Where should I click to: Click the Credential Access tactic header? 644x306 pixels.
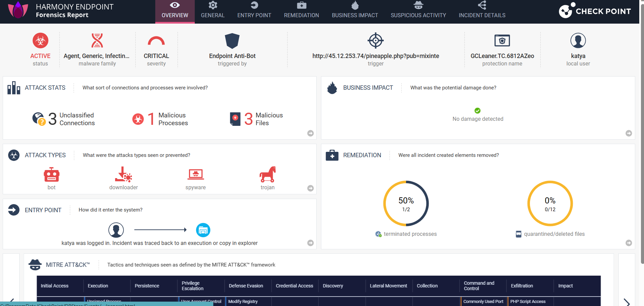point(295,286)
